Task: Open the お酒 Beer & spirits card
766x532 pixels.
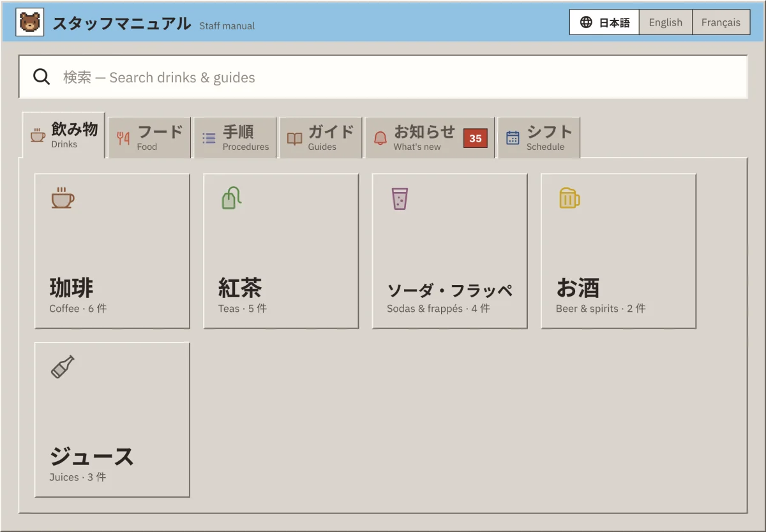Action: (619, 251)
